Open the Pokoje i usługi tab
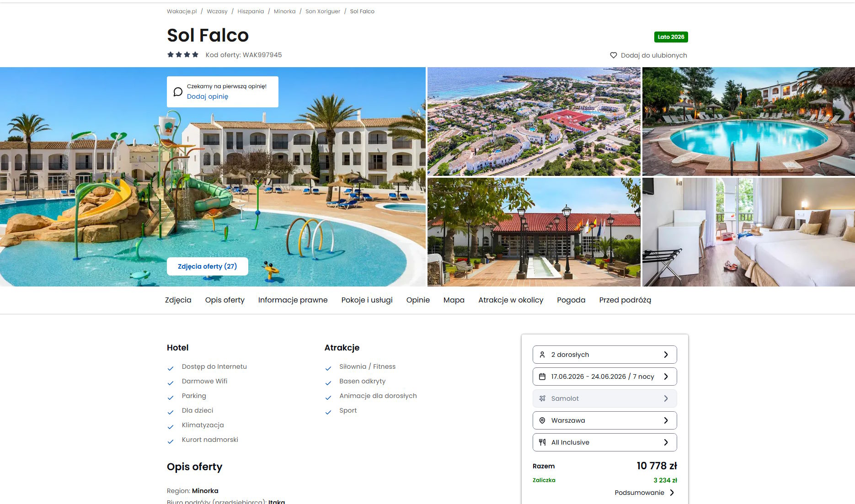Viewport: 855px width, 504px height. 367,300
